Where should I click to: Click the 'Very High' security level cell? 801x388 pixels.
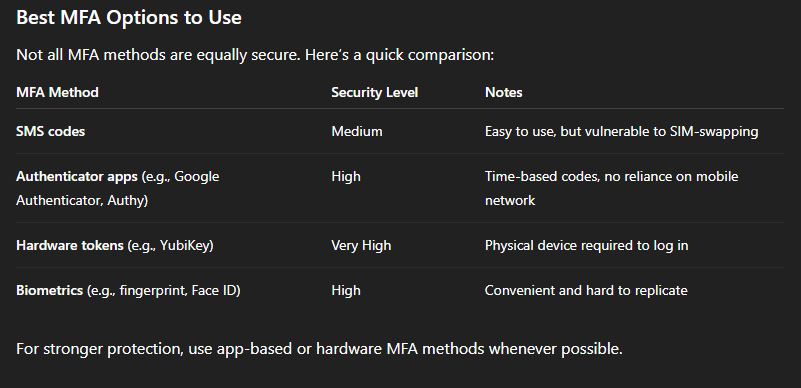pos(361,246)
